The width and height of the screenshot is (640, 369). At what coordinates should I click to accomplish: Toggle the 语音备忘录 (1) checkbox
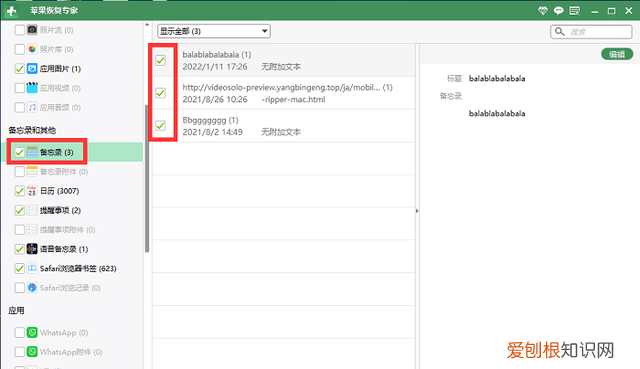pos(20,249)
